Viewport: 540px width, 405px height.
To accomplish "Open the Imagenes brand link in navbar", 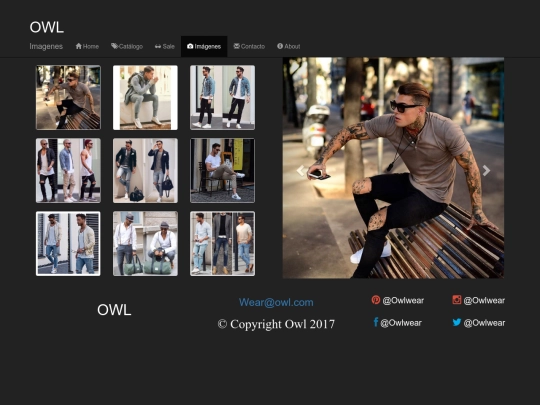I will (46, 46).
